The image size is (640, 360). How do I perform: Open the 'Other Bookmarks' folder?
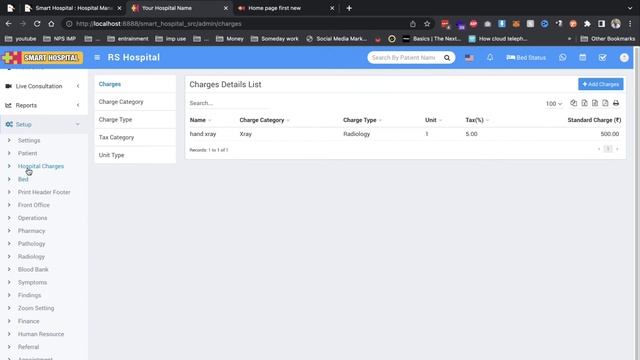click(608, 39)
